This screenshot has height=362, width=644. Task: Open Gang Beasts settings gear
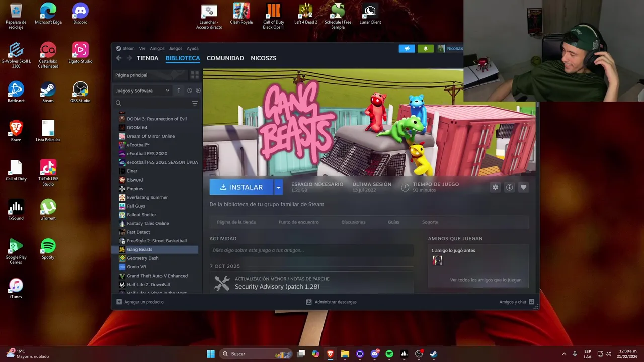click(495, 187)
